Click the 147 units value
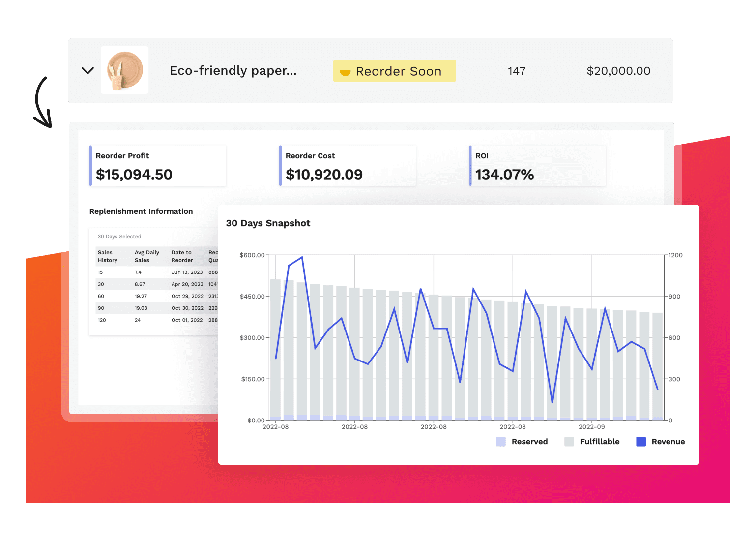 (x=516, y=71)
